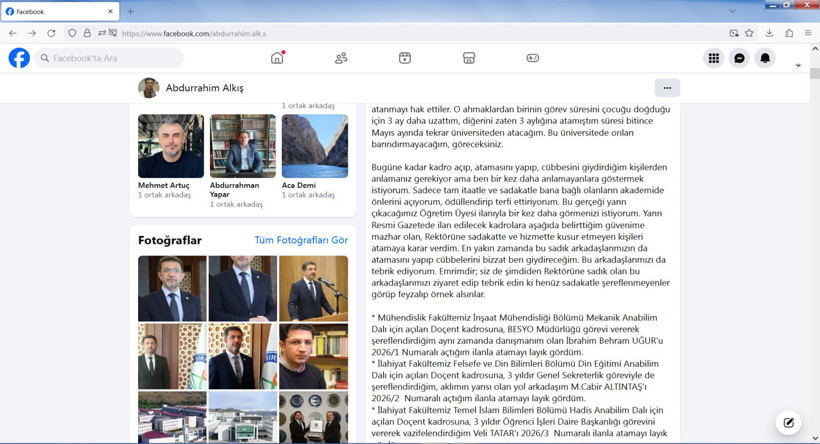Expand the account dropdown arrow
The height and width of the screenshot is (444, 820).
798,65
